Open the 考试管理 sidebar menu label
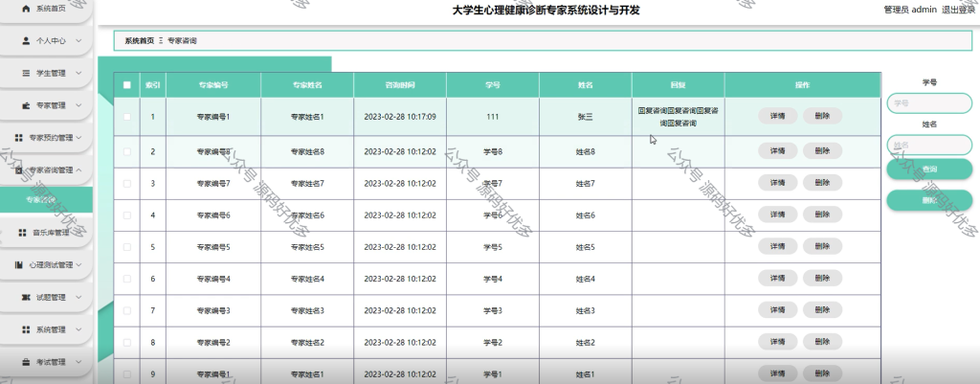This screenshot has height=384, width=980. (x=51, y=362)
